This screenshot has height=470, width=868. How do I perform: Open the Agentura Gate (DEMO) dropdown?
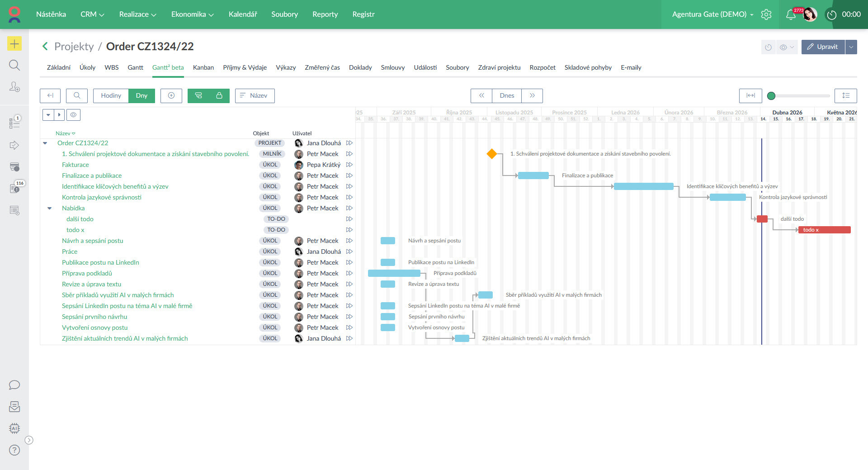712,14
